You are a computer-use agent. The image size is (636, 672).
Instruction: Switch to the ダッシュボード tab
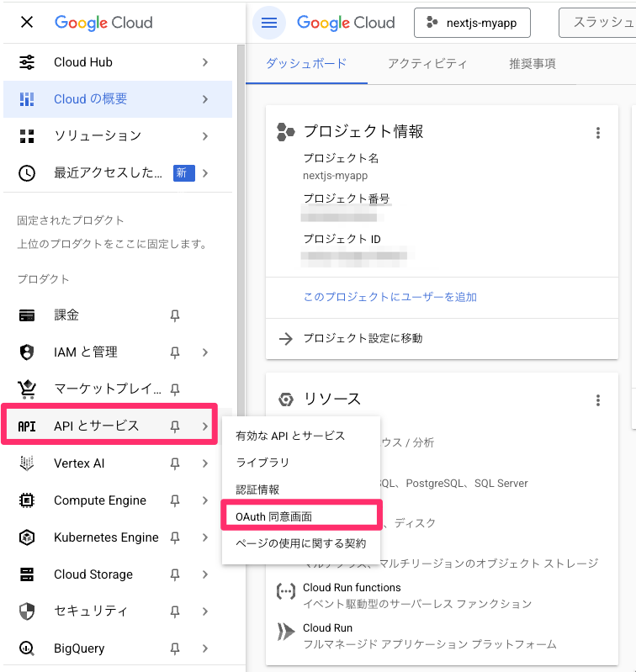click(x=306, y=64)
